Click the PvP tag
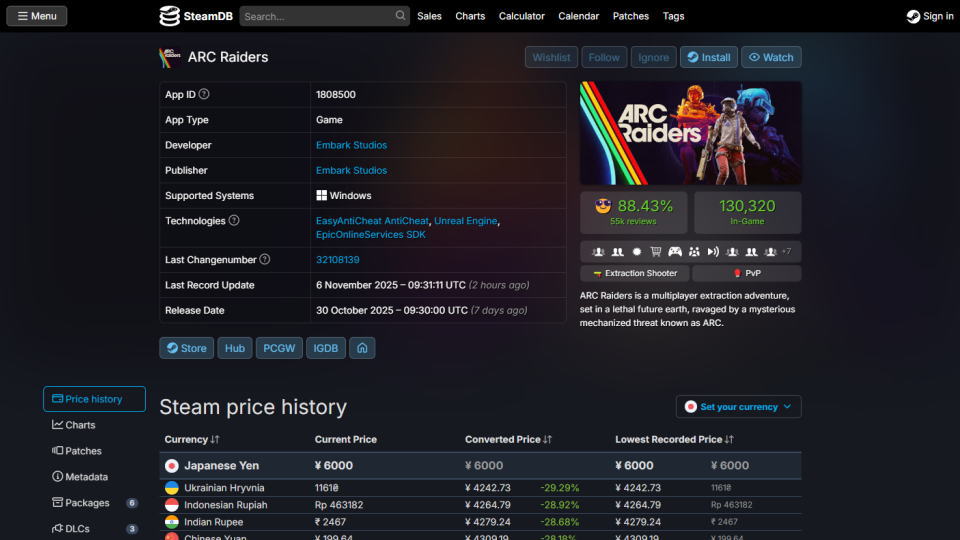Viewport: 960px width, 540px height. (x=747, y=273)
